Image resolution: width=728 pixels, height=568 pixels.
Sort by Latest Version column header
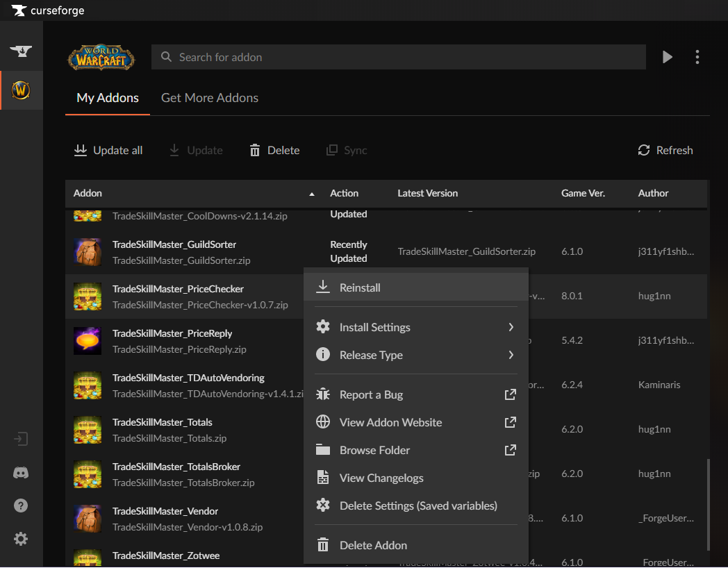pos(428,194)
